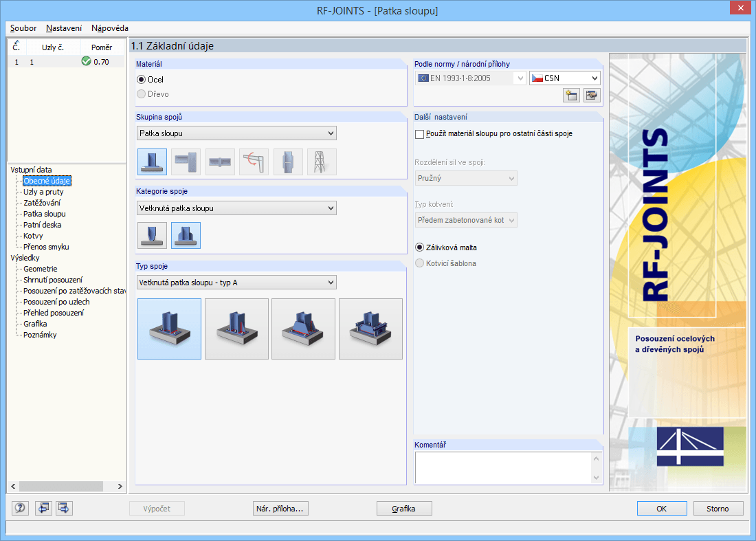The image size is (756, 541).
Task: Enable Použít materiál sloupu checkbox
Action: point(419,134)
